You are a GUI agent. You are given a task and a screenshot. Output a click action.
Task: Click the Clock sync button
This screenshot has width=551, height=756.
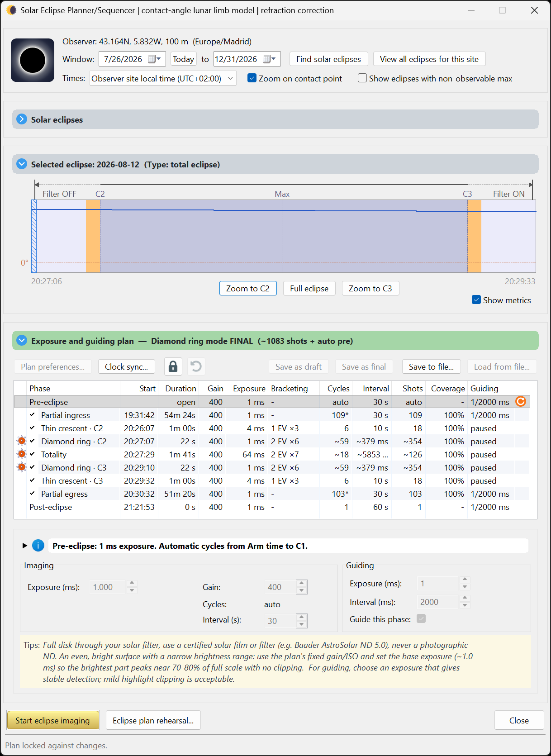[x=126, y=366]
